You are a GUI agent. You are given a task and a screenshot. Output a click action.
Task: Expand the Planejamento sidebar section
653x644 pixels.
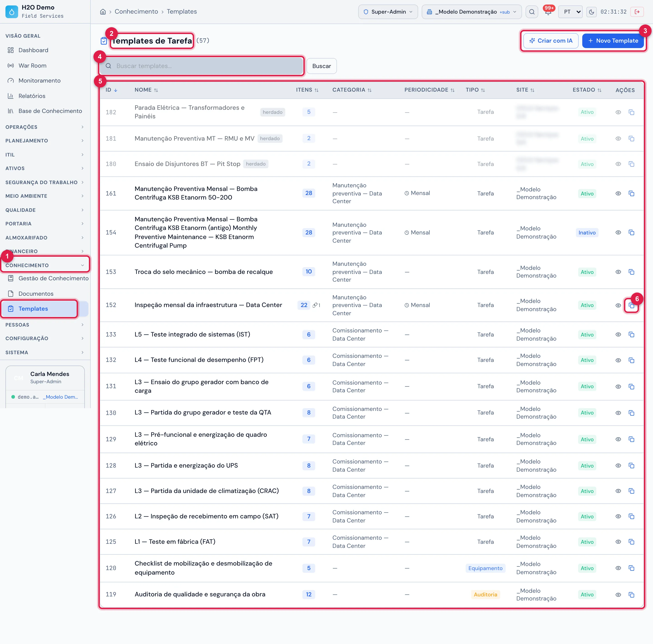pyautogui.click(x=45, y=141)
